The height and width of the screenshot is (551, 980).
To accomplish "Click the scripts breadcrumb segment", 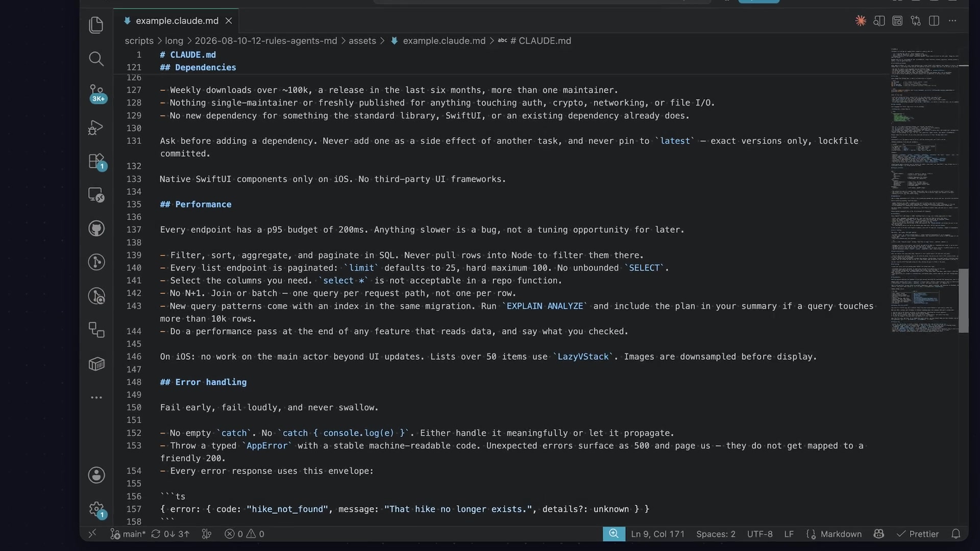I will click(139, 41).
